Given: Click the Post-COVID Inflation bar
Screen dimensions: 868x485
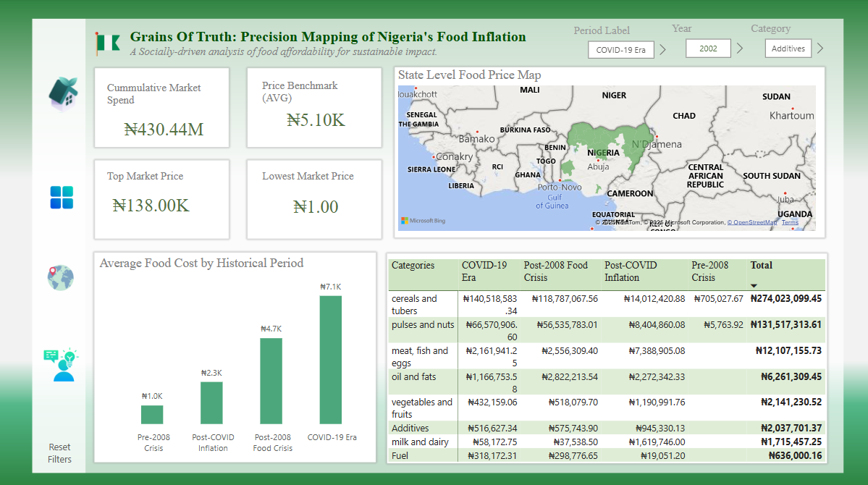Looking at the screenshot, I should [211, 403].
